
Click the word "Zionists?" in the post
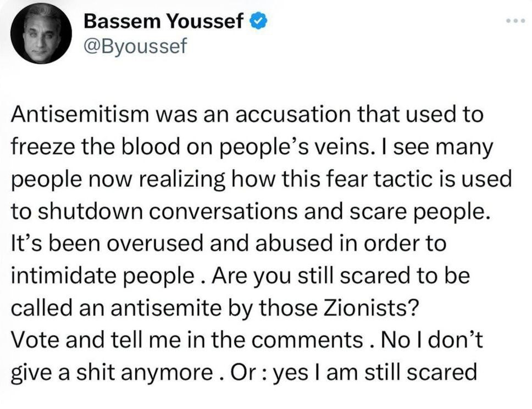[375, 308]
